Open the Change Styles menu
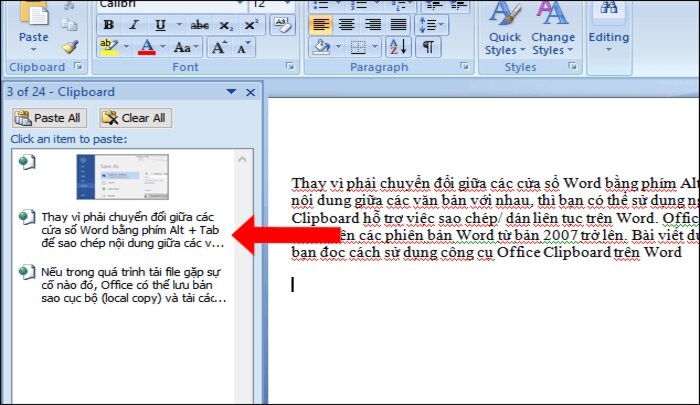The height and width of the screenshot is (405, 700). [553, 28]
